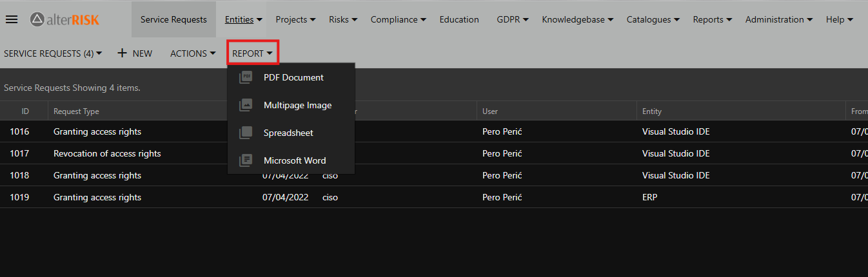Image resolution: width=868 pixels, height=277 pixels.
Task: Select the request for ERP entity
Action: [x=649, y=198]
